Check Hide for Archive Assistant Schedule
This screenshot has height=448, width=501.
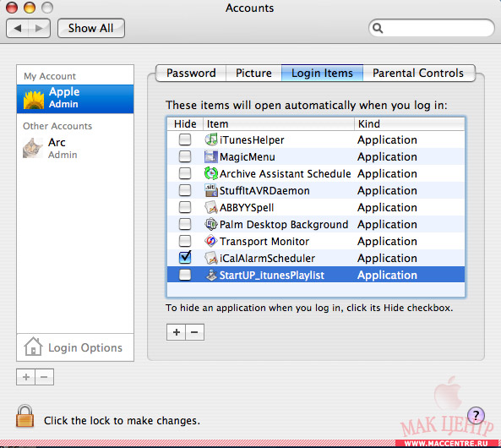[x=185, y=173]
